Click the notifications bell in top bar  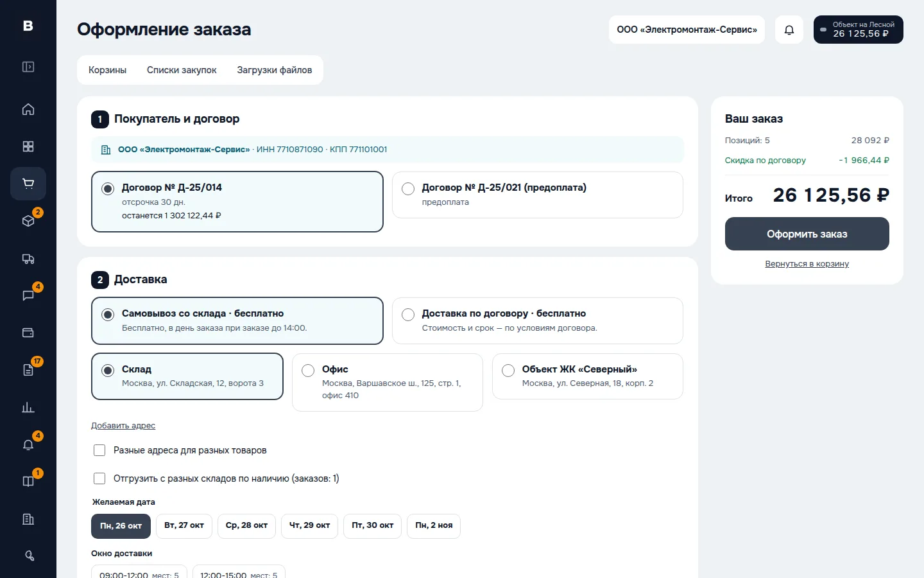pos(789,30)
